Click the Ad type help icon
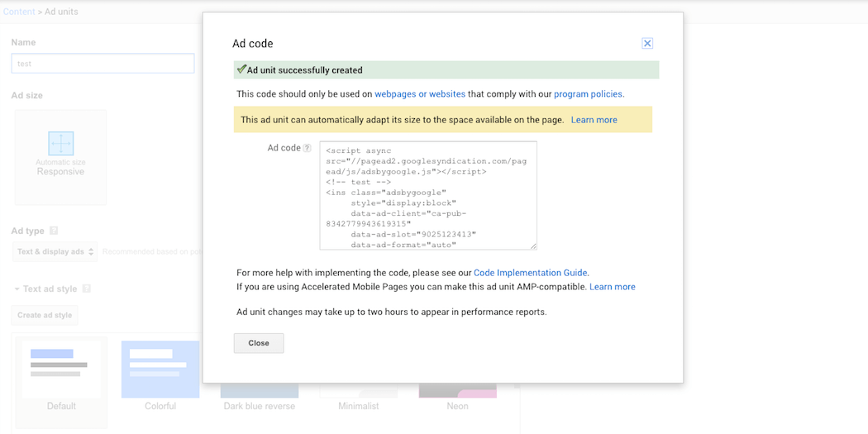The height and width of the screenshot is (434, 868). tap(54, 231)
